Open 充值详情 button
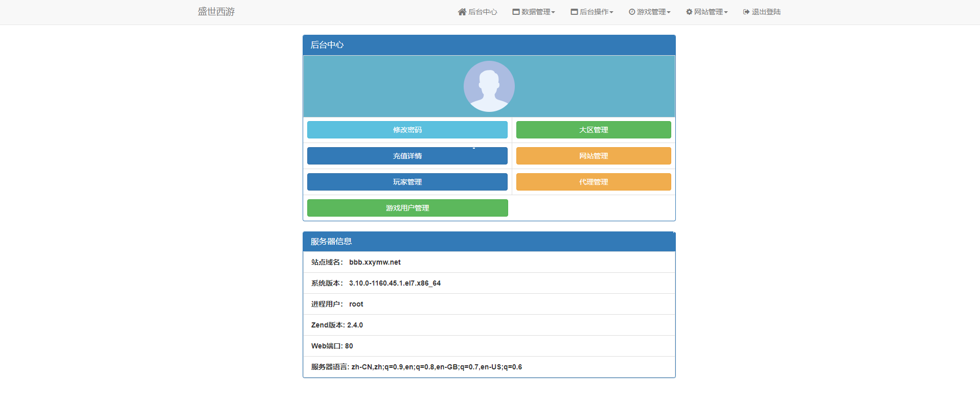This screenshot has width=980, height=399. tap(407, 156)
